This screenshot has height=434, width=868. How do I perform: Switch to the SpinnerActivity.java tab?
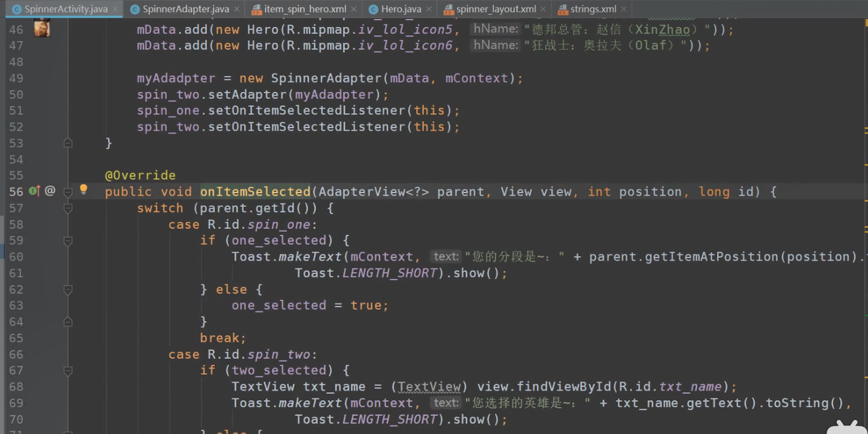pos(65,9)
